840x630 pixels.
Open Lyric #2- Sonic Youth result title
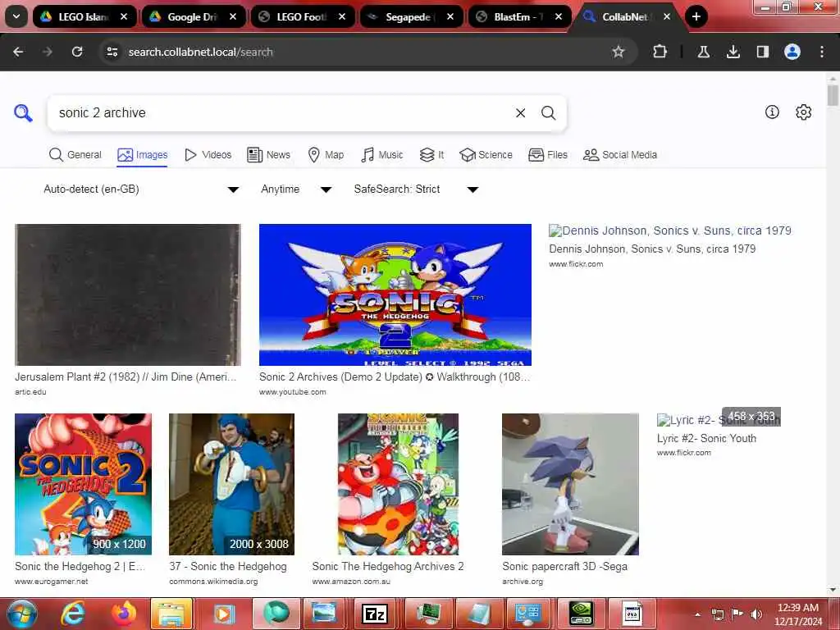coord(706,438)
